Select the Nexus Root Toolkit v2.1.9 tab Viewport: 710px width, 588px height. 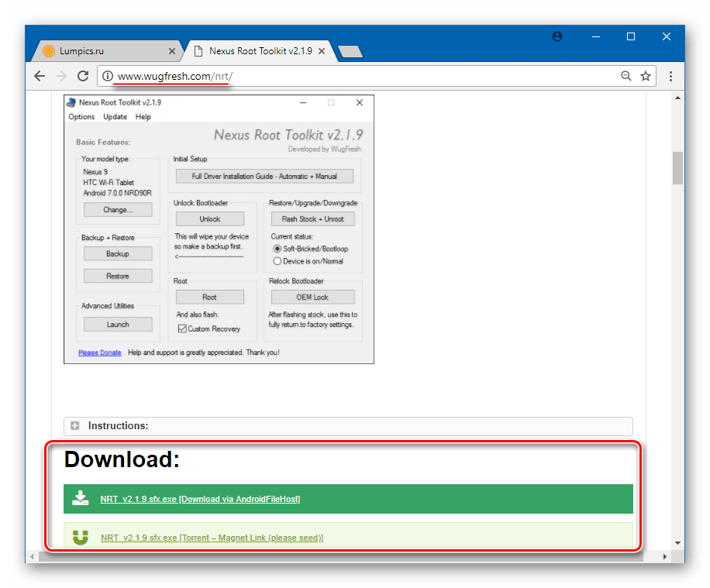tap(260, 51)
